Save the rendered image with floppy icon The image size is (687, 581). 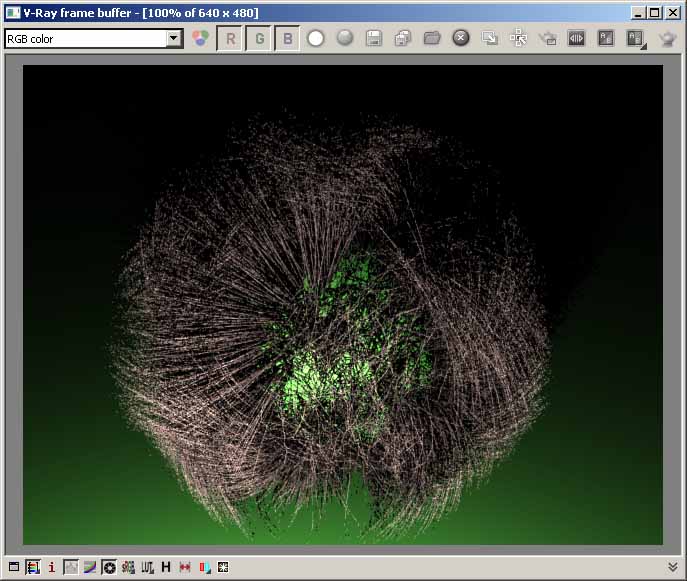tap(374, 39)
